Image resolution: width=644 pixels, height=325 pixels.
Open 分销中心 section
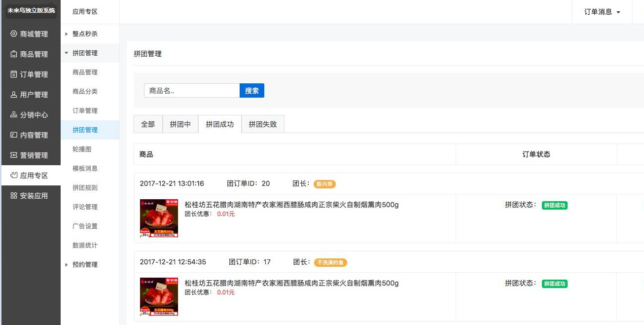30,115
